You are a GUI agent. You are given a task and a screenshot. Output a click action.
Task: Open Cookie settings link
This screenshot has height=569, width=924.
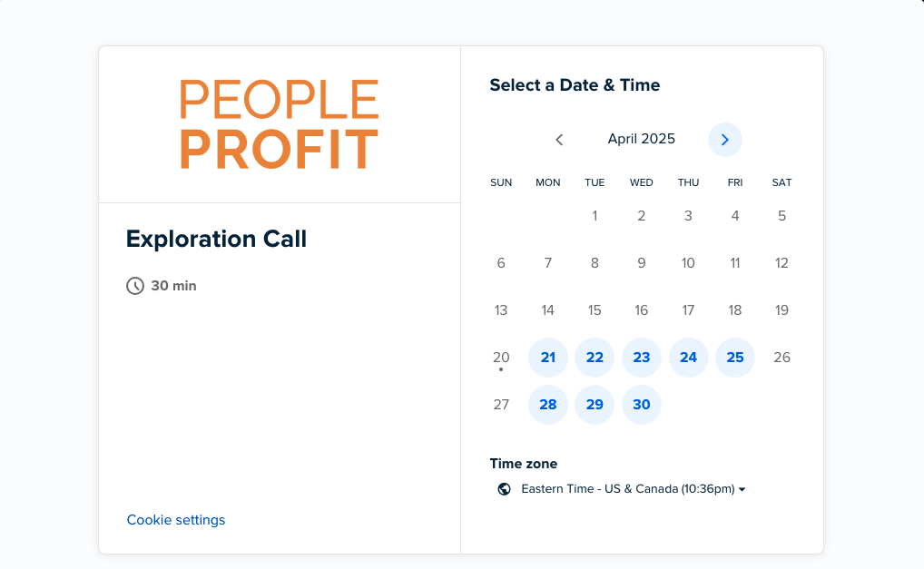176,520
